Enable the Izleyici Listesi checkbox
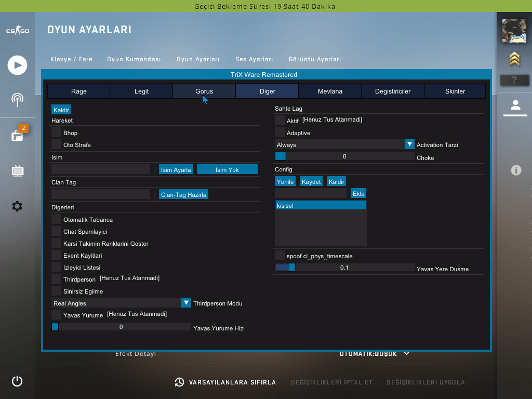Image resolution: width=532 pixels, height=399 pixels. [56, 267]
